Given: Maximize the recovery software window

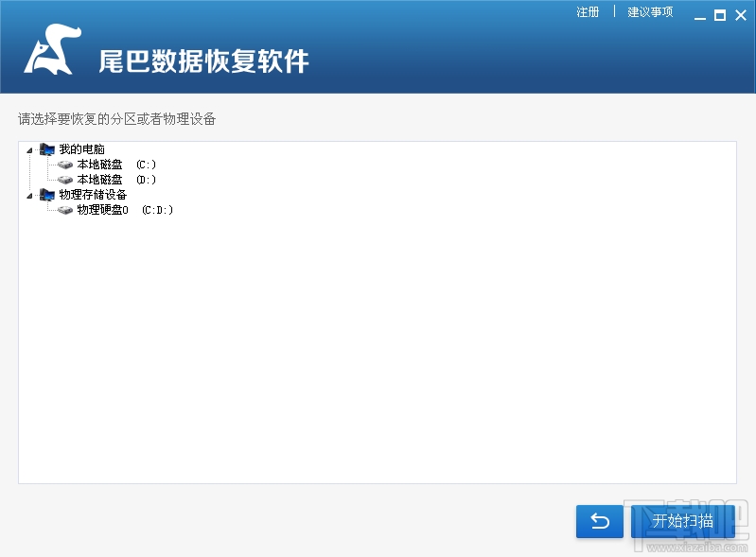Looking at the screenshot, I should click(x=720, y=16).
